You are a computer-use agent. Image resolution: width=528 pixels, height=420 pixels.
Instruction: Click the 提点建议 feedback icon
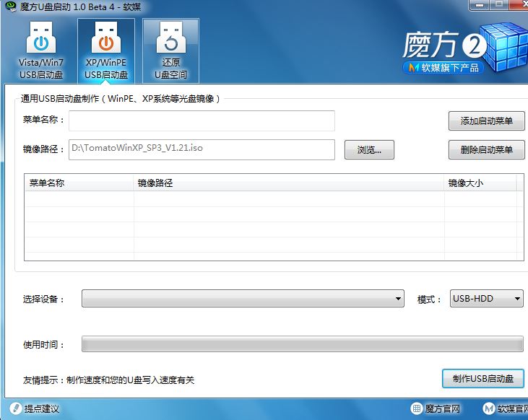click(14, 409)
